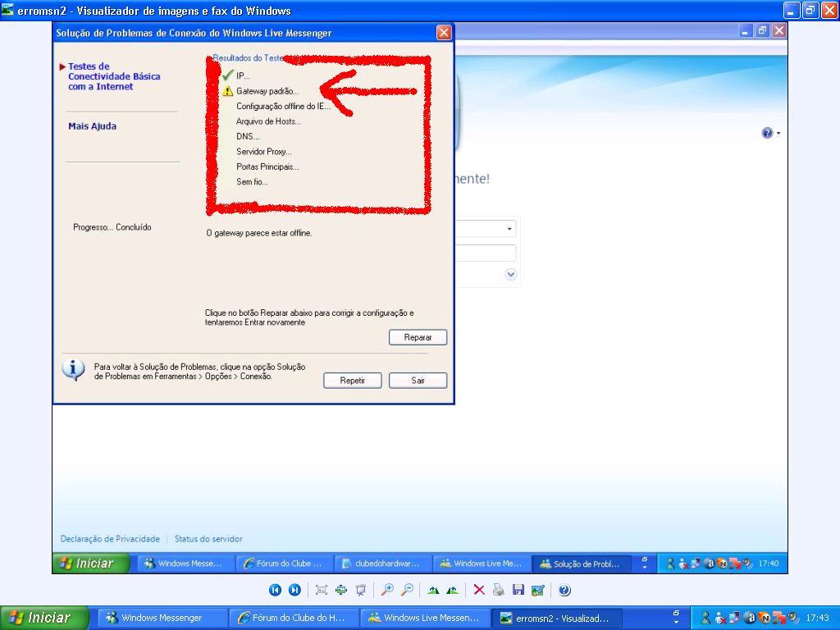
Task: Switch to Windows Live Messen... on bottom taskbar
Action: 426,618
